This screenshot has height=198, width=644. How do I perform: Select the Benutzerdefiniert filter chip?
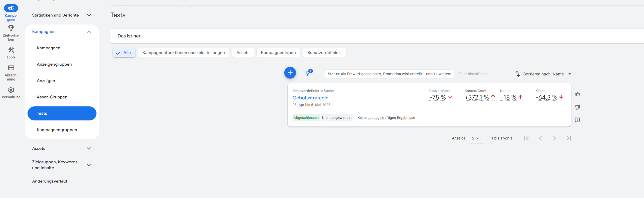click(x=325, y=53)
